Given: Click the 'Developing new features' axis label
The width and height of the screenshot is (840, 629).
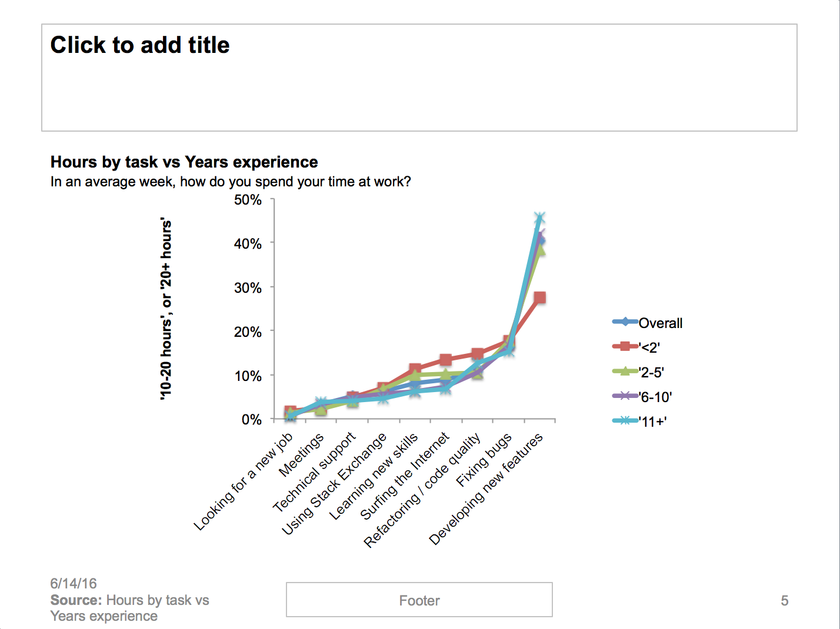Looking at the screenshot, I should click(x=486, y=490).
